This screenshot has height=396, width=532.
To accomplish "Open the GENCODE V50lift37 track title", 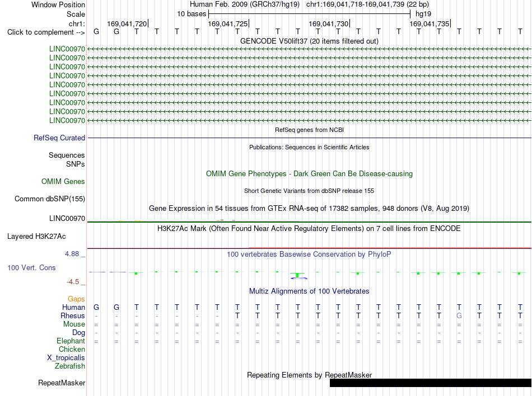I will pyautogui.click(x=309, y=41).
